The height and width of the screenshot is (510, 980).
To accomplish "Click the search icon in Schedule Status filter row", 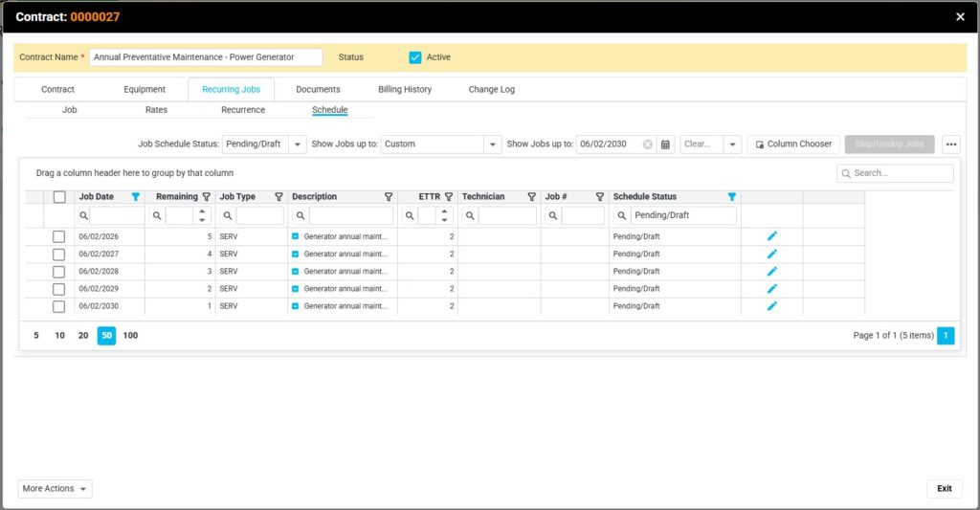I will click(621, 215).
